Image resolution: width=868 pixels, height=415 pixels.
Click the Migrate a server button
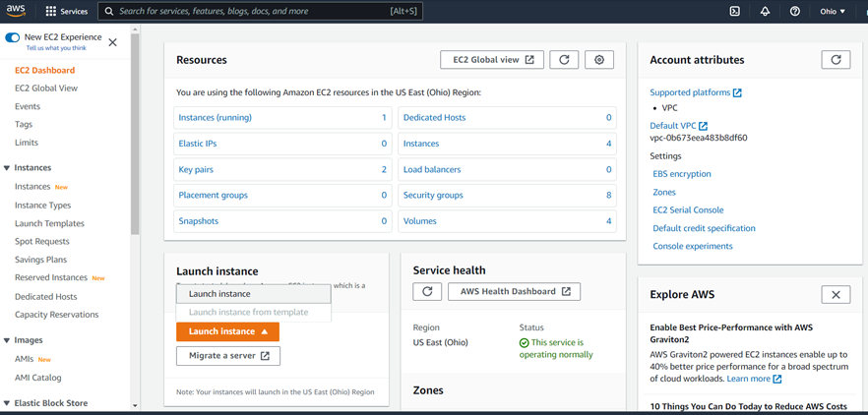228,356
